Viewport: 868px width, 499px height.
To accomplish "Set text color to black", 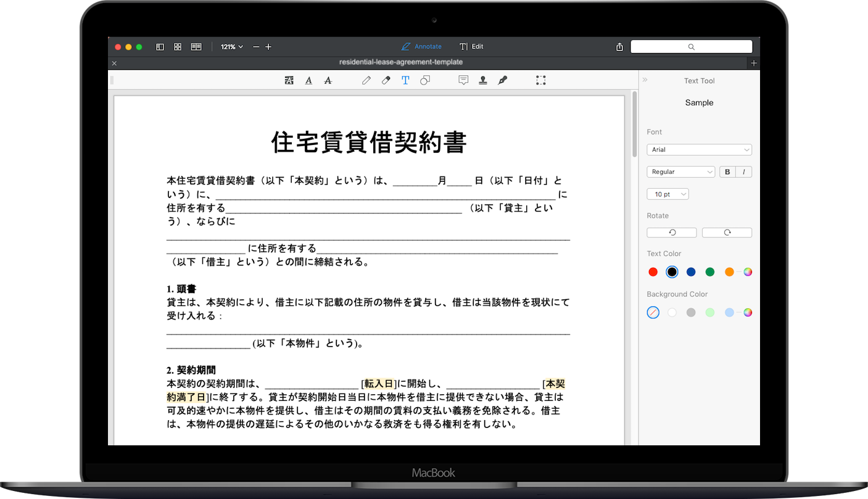I will [x=672, y=272].
